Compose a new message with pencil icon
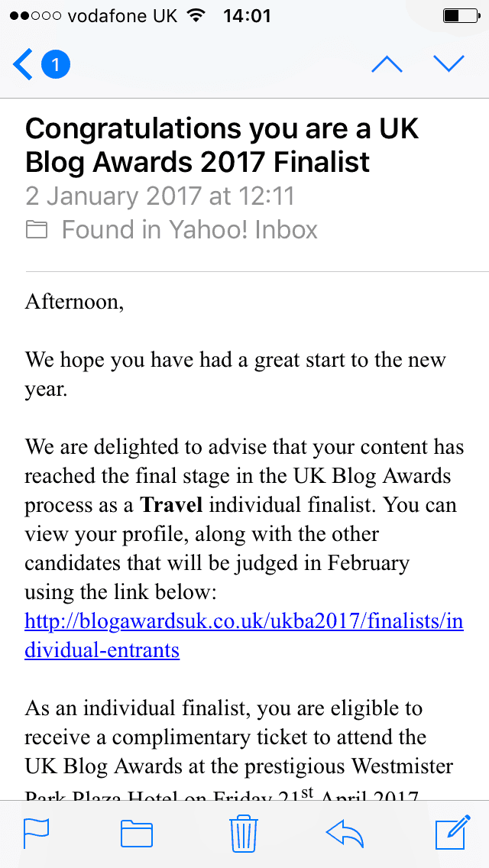489x868 pixels. [453, 832]
